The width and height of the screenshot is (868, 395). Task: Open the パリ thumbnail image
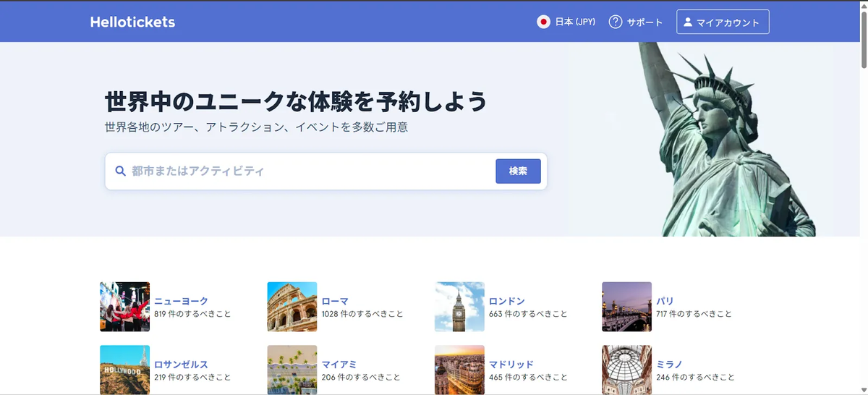pos(626,307)
